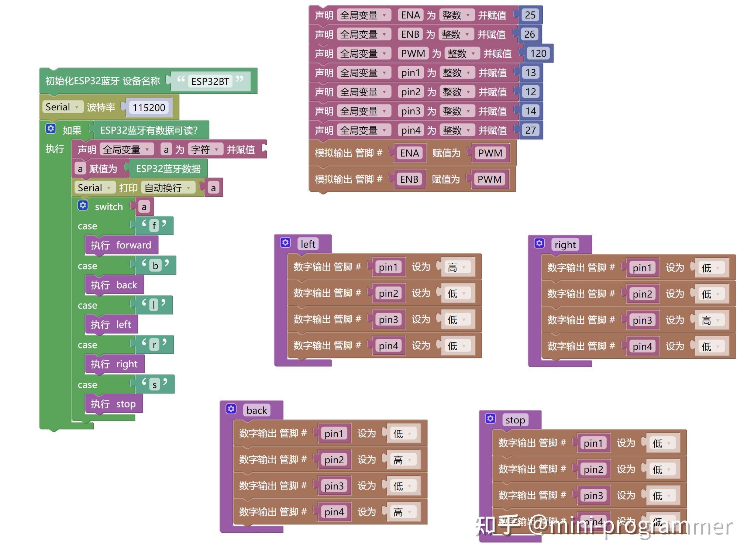The image size is (751, 560).
Task: Edit the case character f field
Action: tap(154, 226)
